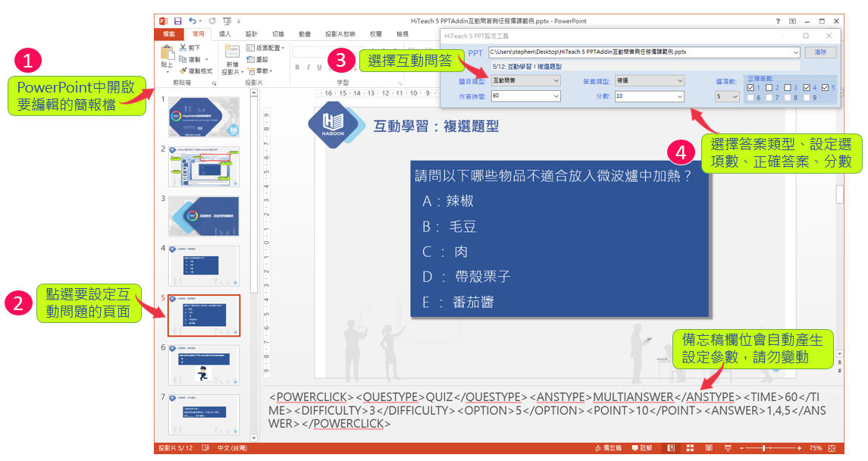
Task: Click inside the notes pane POWERCLICK text
Action: 547,410
